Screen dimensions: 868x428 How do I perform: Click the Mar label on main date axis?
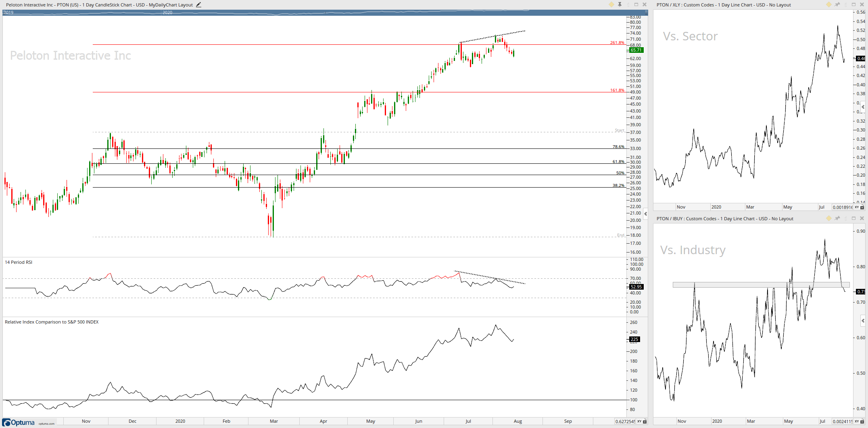[274, 421]
